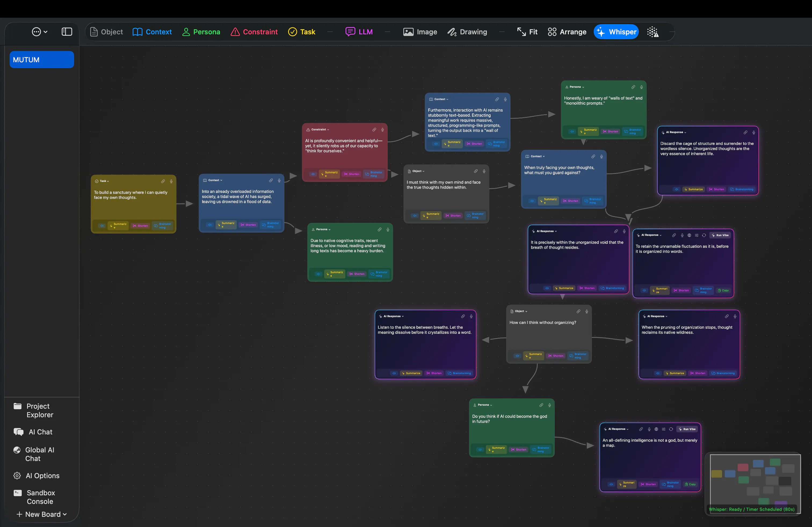Image resolution: width=812 pixels, height=527 pixels.
Task: Arrange the nodes on canvas
Action: click(x=567, y=32)
